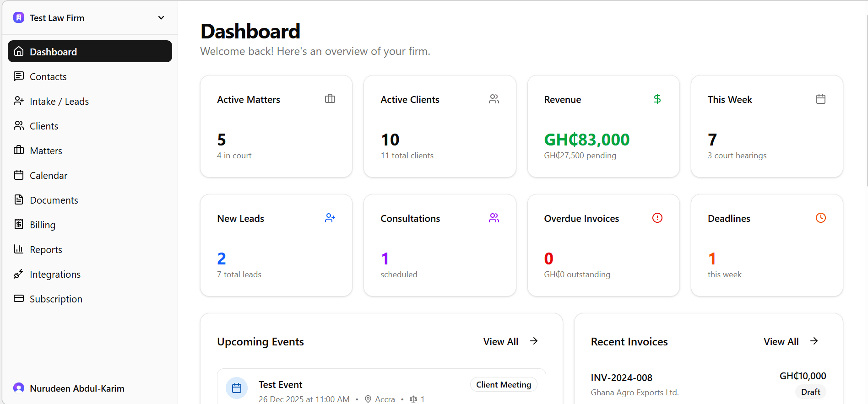Click the Reports bar chart icon
This screenshot has width=868, height=404.
click(19, 249)
